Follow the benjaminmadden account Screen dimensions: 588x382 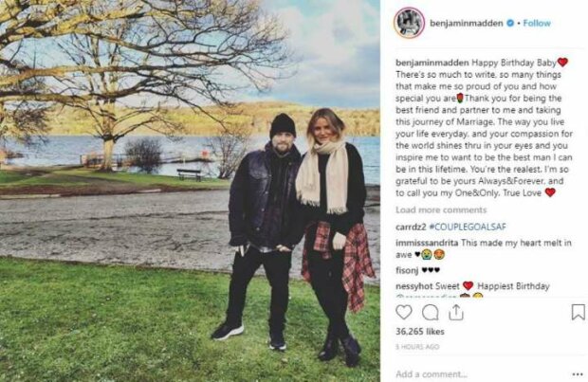(537, 24)
